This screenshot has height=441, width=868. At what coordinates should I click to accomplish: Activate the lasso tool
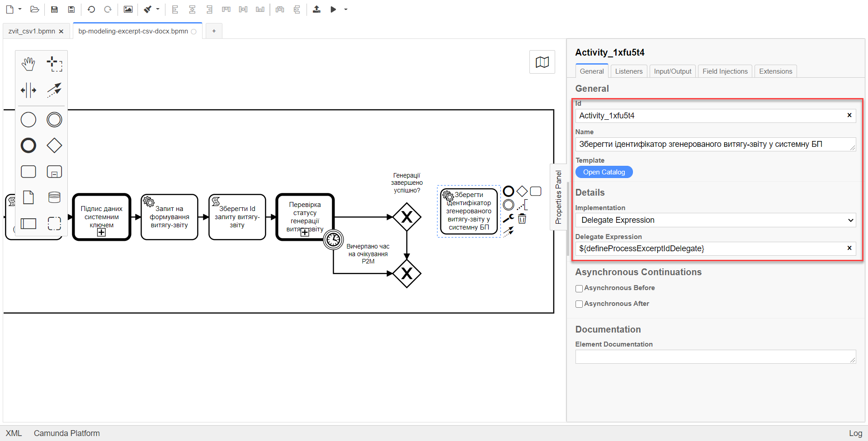click(x=54, y=64)
